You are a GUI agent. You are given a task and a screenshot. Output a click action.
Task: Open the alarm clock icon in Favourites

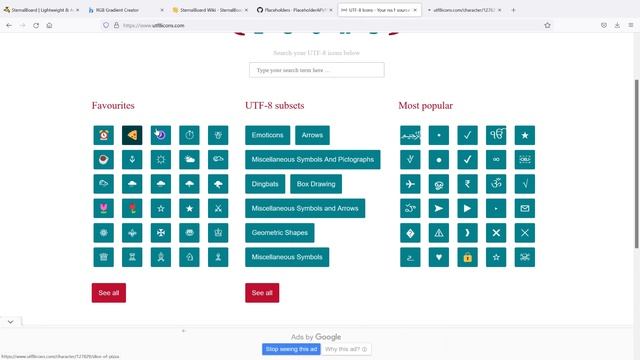pos(104,135)
